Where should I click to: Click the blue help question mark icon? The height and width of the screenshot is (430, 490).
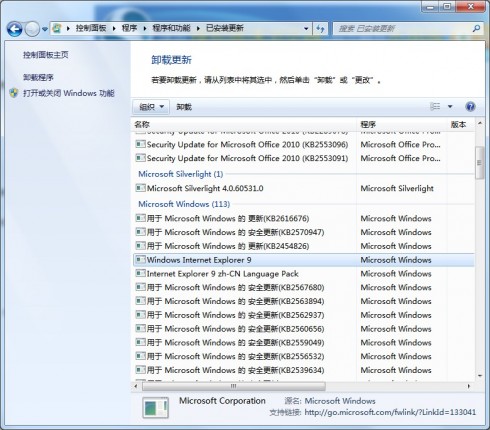tap(470, 107)
